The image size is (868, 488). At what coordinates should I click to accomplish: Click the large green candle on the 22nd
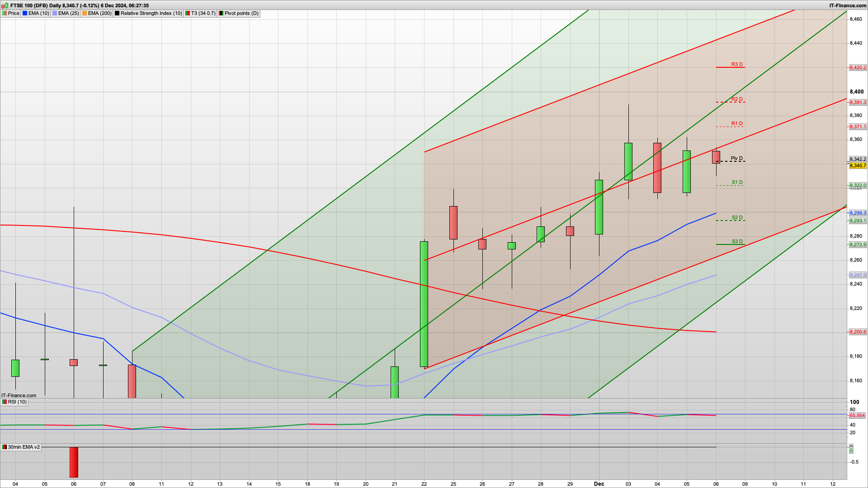[x=424, y=304]
